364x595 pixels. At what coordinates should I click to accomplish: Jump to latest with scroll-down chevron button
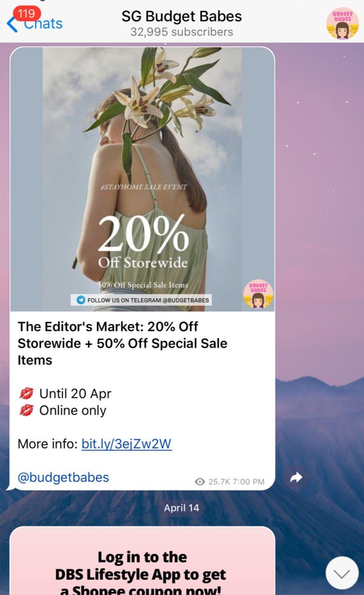coord(342,573)
